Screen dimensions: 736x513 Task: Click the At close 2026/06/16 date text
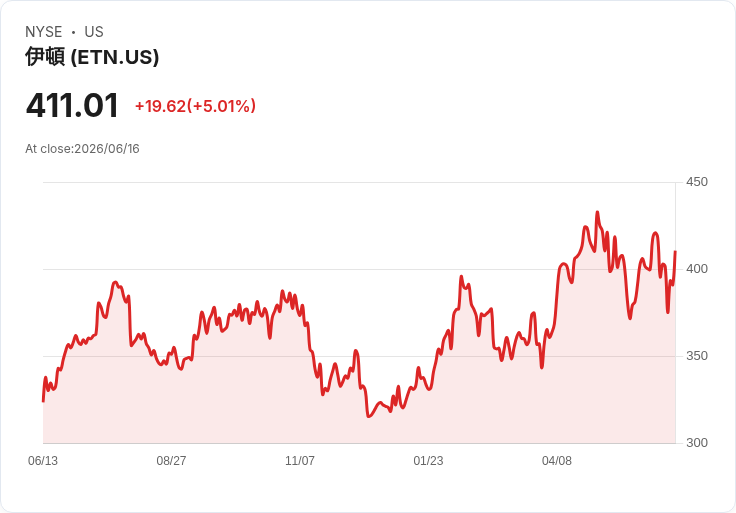tap(82, 149)
